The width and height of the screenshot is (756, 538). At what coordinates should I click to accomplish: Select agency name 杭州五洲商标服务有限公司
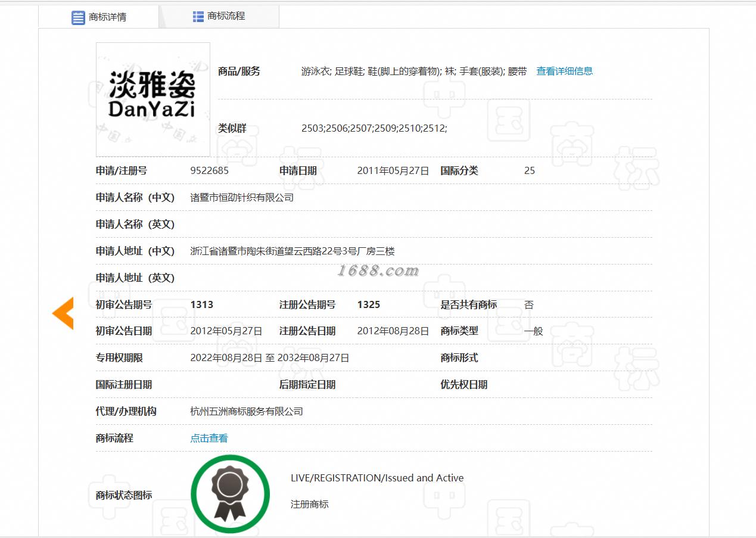coord(247,411)
